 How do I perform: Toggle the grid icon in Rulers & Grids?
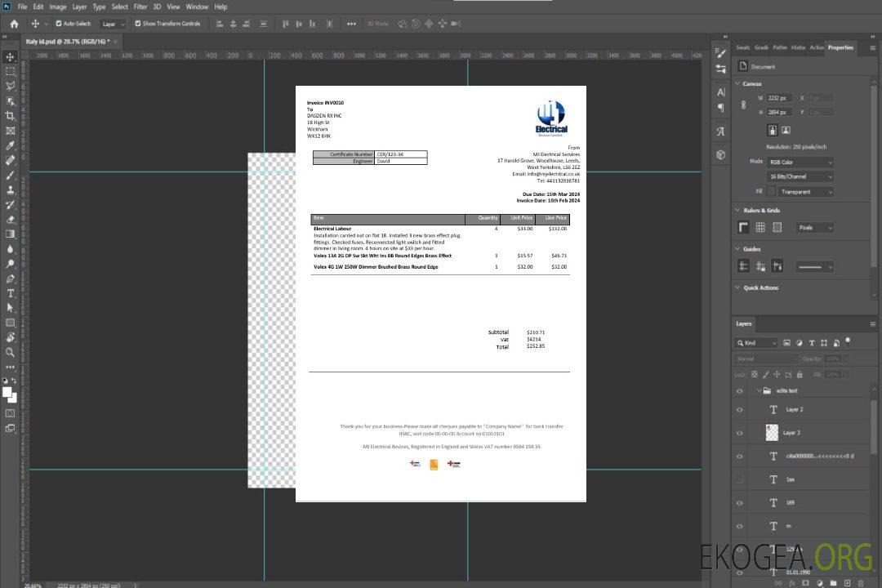pyautogui.click(x=760, y=228)
